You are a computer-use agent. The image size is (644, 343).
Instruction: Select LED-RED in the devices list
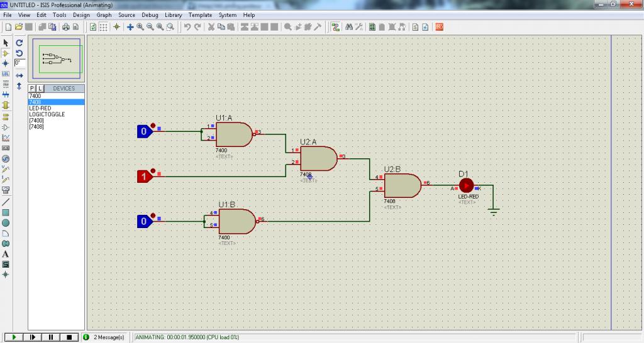tap(40, 108)
